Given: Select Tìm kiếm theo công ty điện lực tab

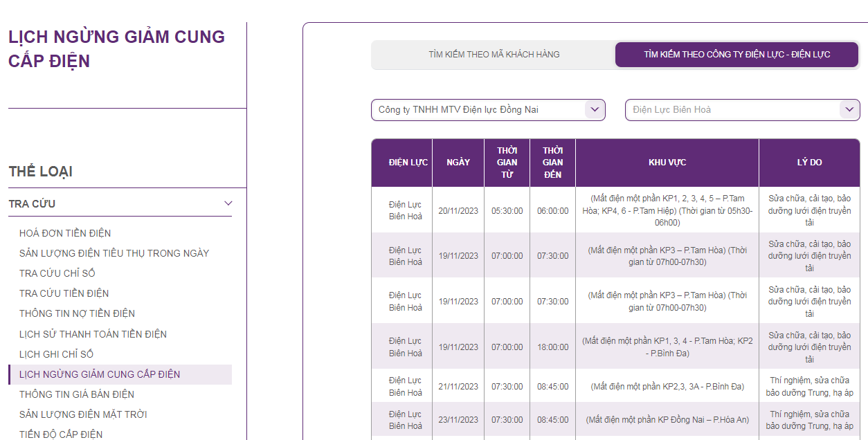Looking at the screenshot, I should point(736,55).
